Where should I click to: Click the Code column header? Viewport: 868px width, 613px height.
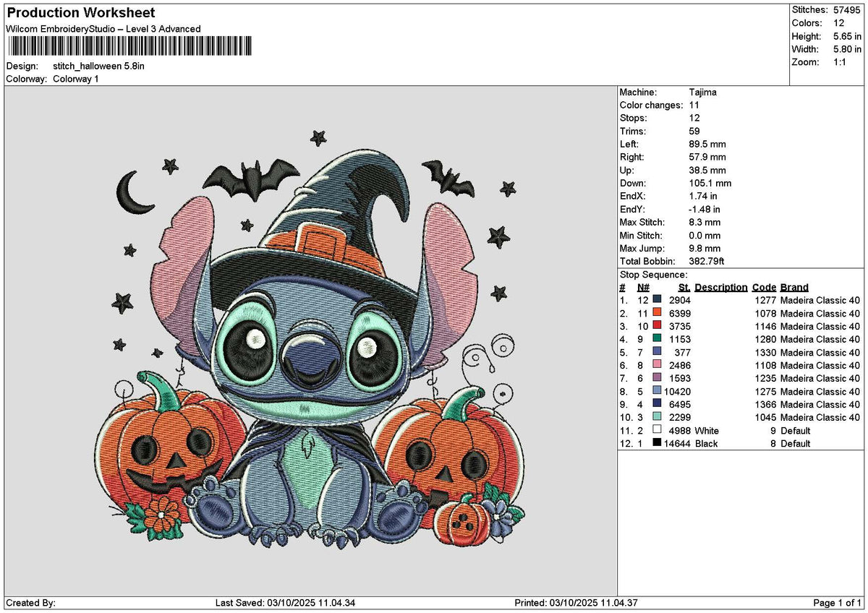point(764,288)
